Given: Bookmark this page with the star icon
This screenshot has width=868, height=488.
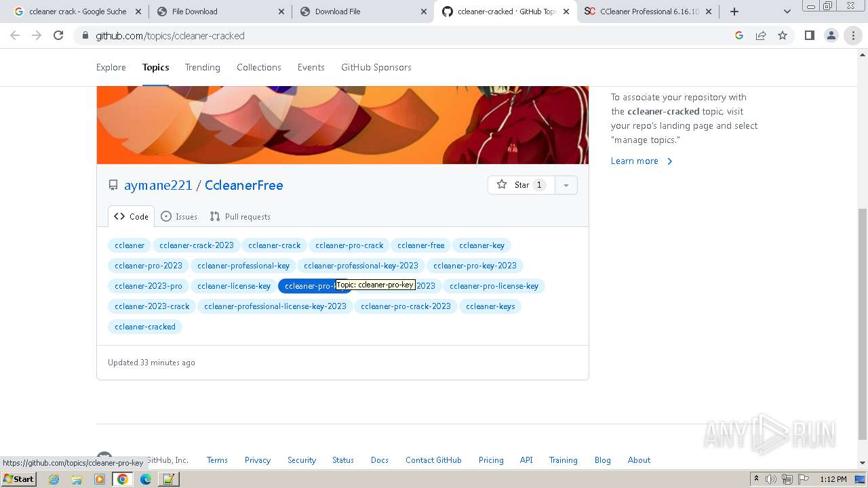Looking at the screenshot, I should 783,35.
